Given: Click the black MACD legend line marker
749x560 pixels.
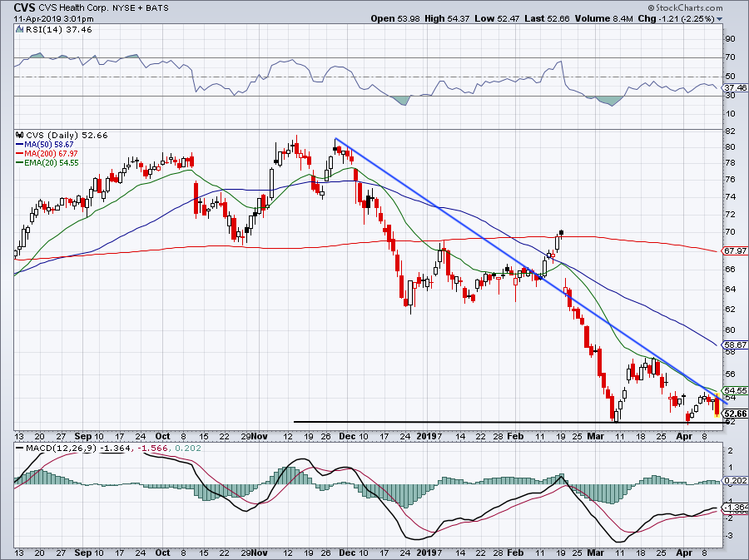Looking at the screenshot, I should tap(20, 448).
